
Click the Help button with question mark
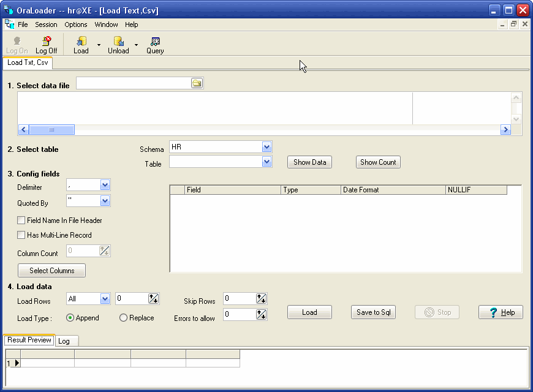tap(501, 312)
